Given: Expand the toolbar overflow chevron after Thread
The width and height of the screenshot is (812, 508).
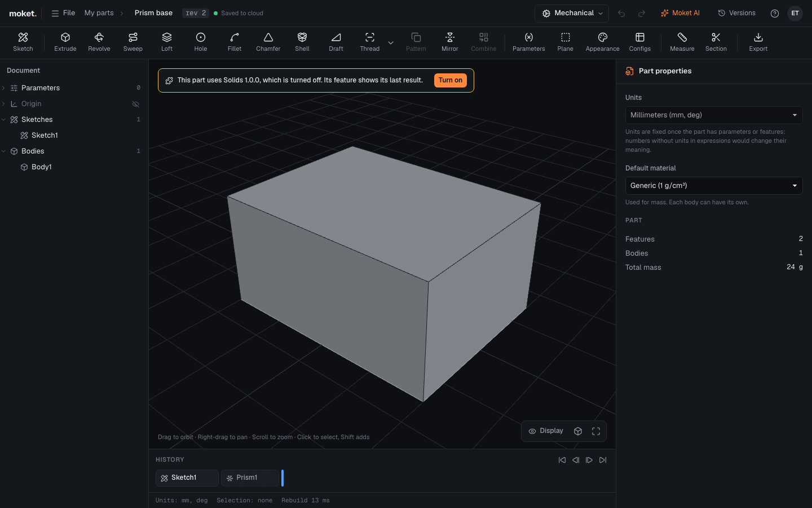Looking at the screenshot, I should pyautogui.click(x=391, y=43).
